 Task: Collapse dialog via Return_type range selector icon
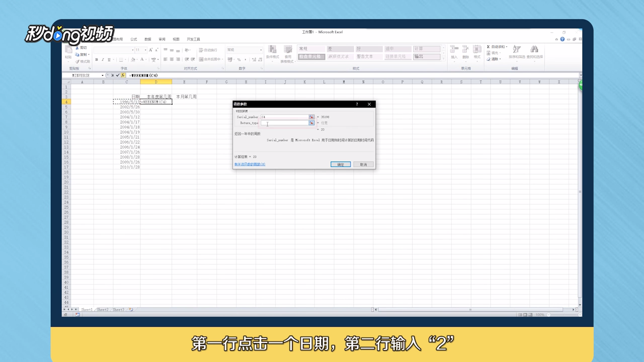(x=311, y=123)
